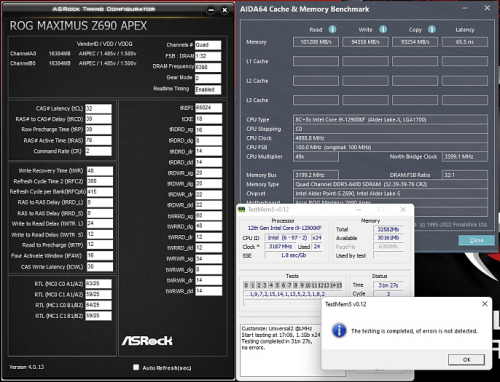The width and height of the screenshot is (500, 382).
Task: Close the ASRock Timing Configurator window
Action: coord(225,10)
